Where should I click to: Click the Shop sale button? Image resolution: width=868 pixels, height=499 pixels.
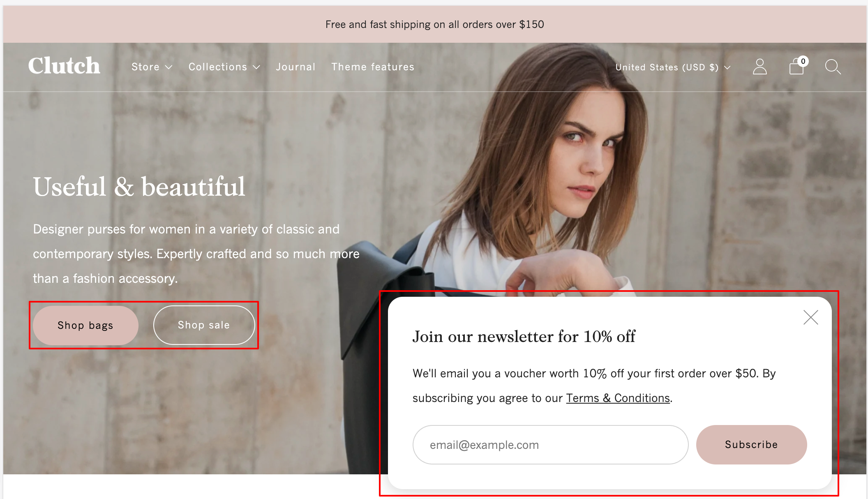click(x=204, y=325)
